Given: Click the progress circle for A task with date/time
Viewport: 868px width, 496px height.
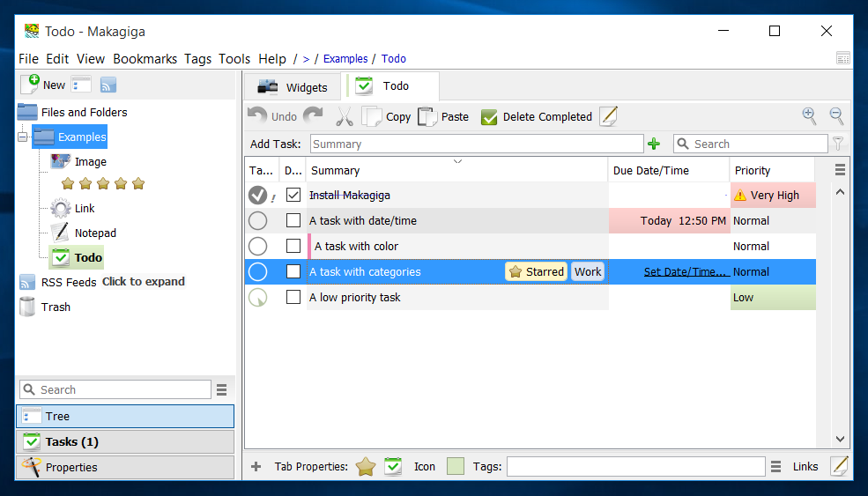Looking at the screenshot, I should [x=257, y=220].
